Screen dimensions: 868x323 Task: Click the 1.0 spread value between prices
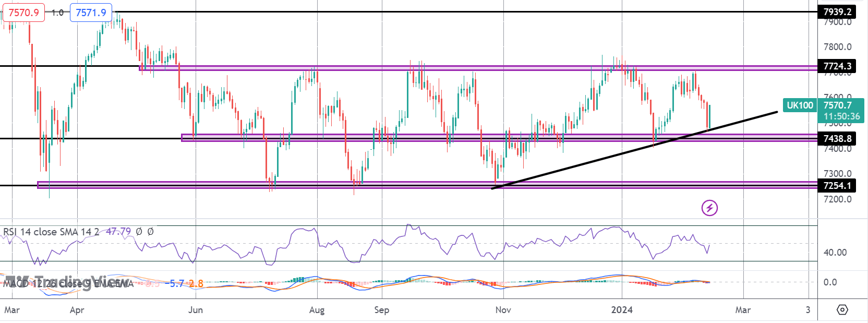click(57, 13)
